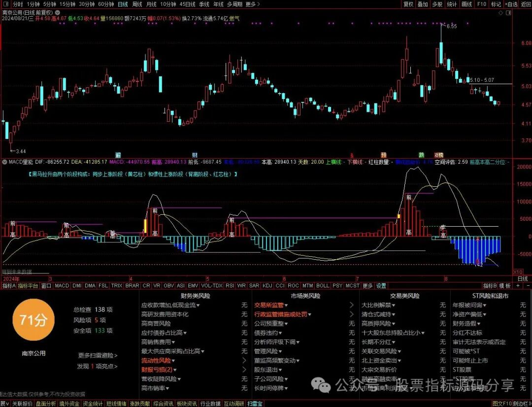
Task: Click the 财 info marker under the chart
Action: [x=195, y=155]
